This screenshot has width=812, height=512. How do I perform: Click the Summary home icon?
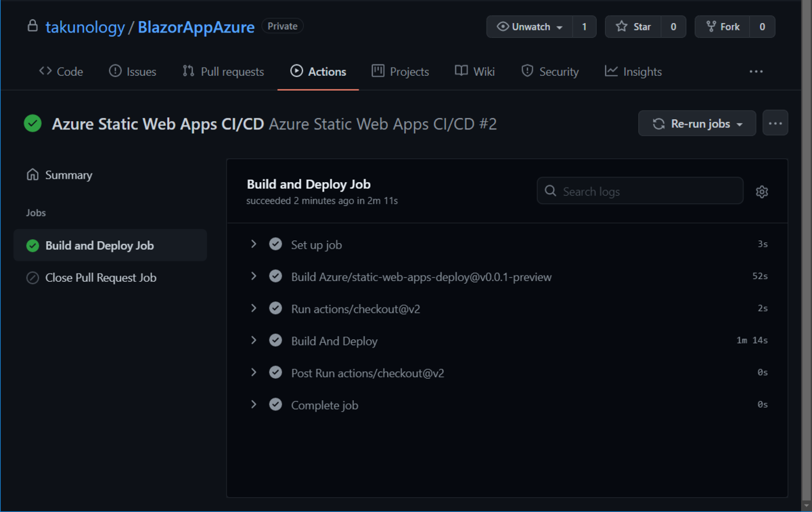coord(32,175)
